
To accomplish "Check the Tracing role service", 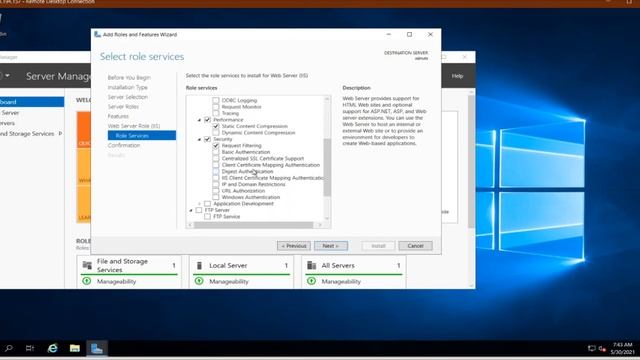I will (216, 113).
